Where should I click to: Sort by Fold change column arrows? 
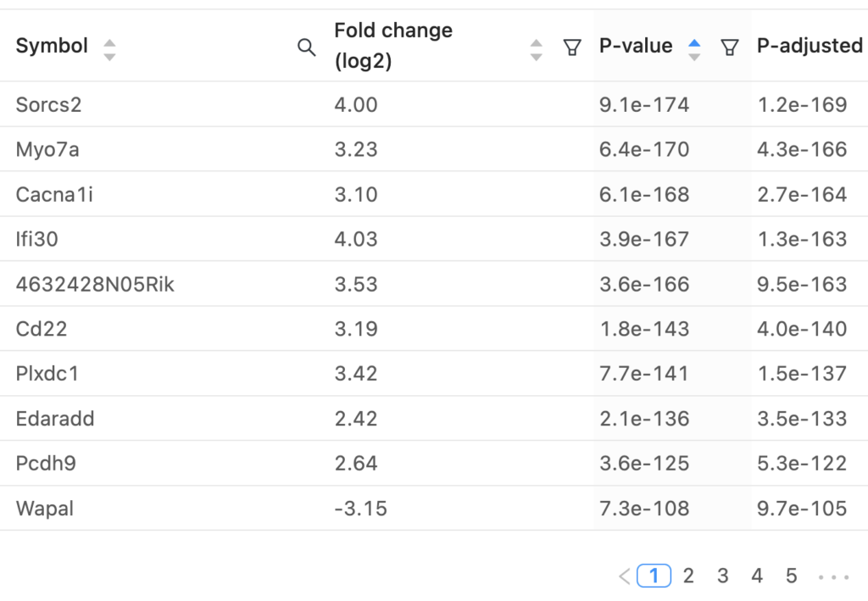[536, 50]
